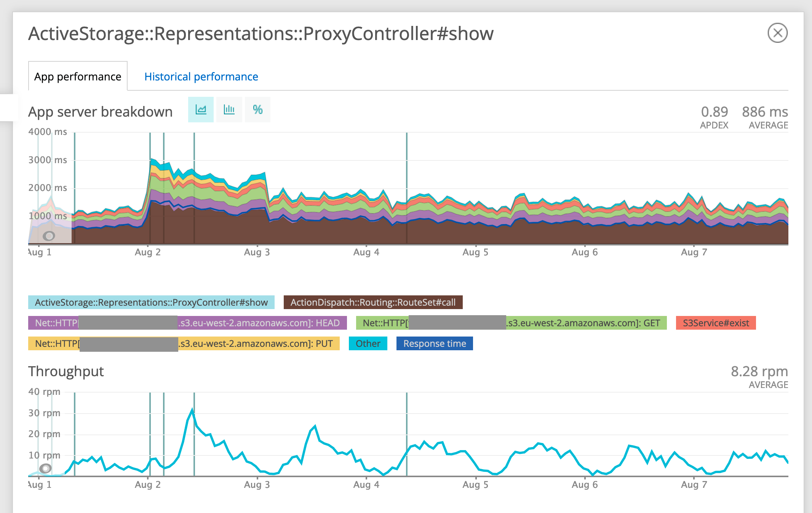Screen dimensions: 812x513
Task: Toggle the Other legend series
Action: pyautogui.click(x=368, y=343)
